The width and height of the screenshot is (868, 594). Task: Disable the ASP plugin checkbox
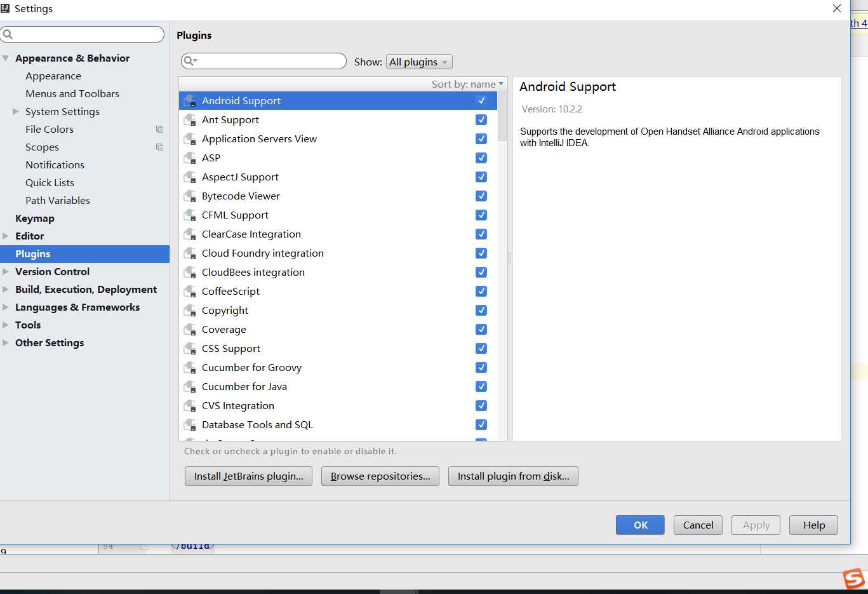(481, 158)
